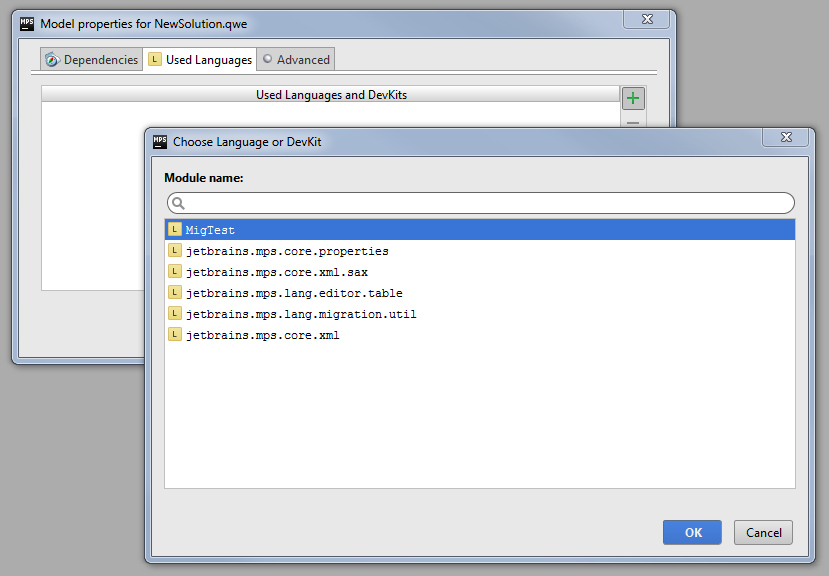Click the minus remove language icon
This screenshot has height=576, width=829.
click(x=632, y=122)
